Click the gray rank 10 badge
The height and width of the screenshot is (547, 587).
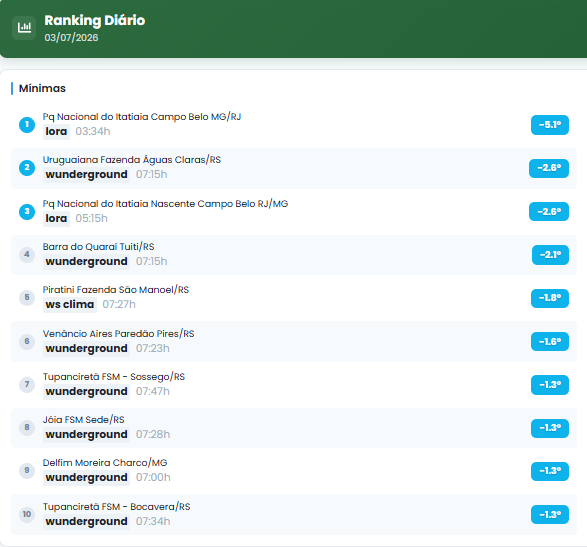coord(27,514)
